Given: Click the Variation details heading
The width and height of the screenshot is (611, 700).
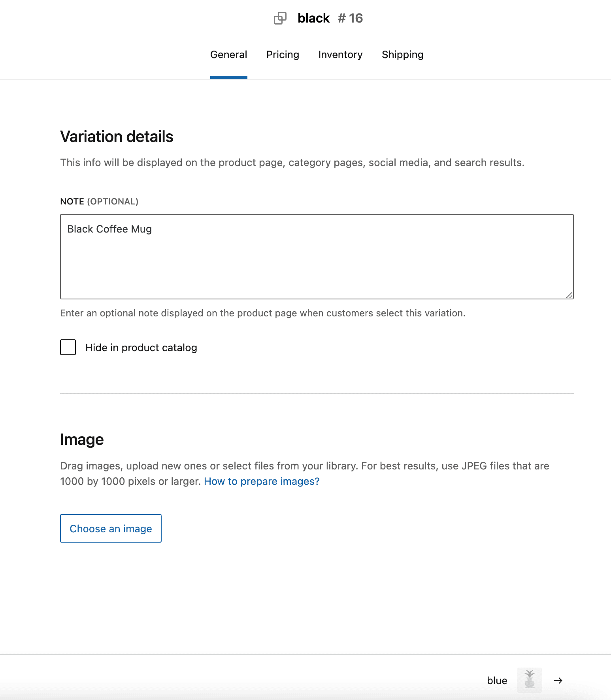Looking at the screenshot, I should pos(117,137).
